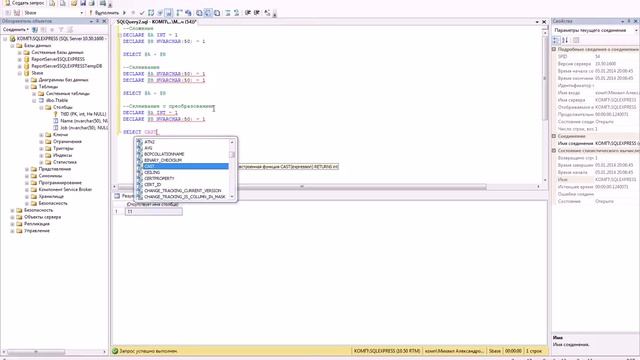Click the filter icon in Object Explorer toolbar
This screenshot has width=640, height=360.
pos(61,30)
